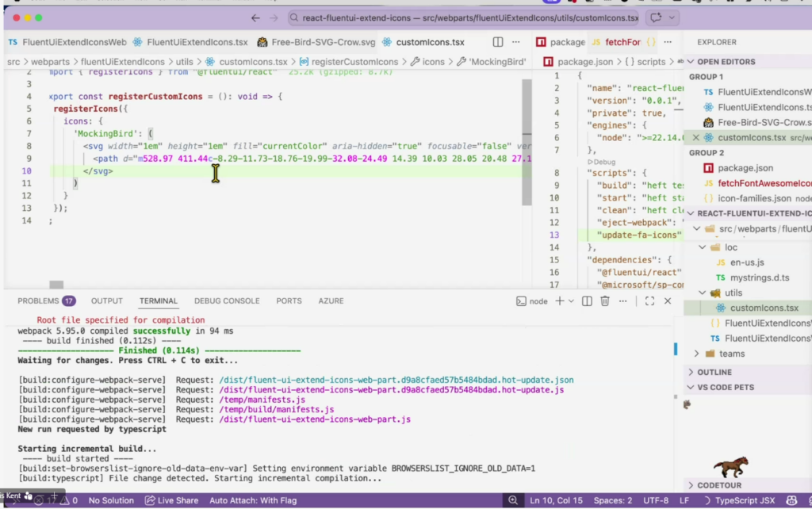The image size is (812, 509).
Task: Split the terminal panel
Action: point(587,301)
